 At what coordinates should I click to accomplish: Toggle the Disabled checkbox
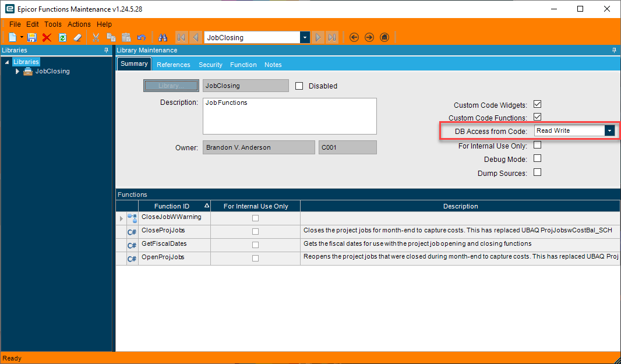[x=299, y=86]
